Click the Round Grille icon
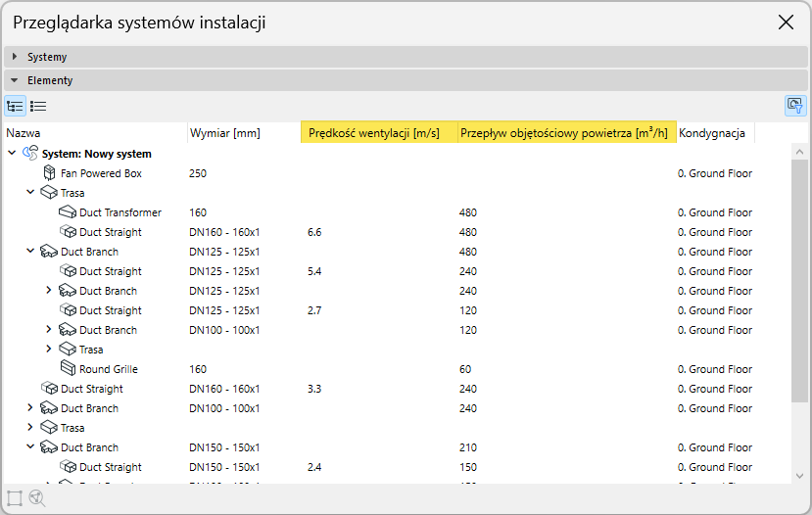Image resolution: width=812 pixels, height=515 pixels. coord(68,368)
